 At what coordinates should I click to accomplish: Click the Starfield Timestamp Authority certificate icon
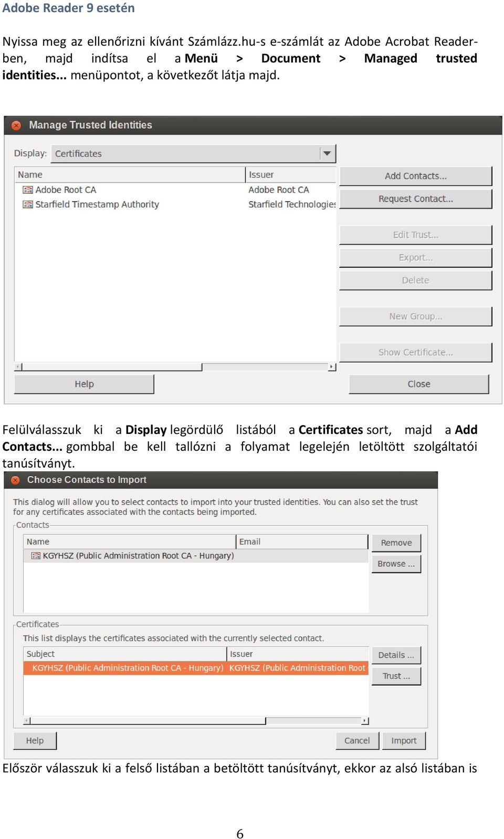point(28,204)
